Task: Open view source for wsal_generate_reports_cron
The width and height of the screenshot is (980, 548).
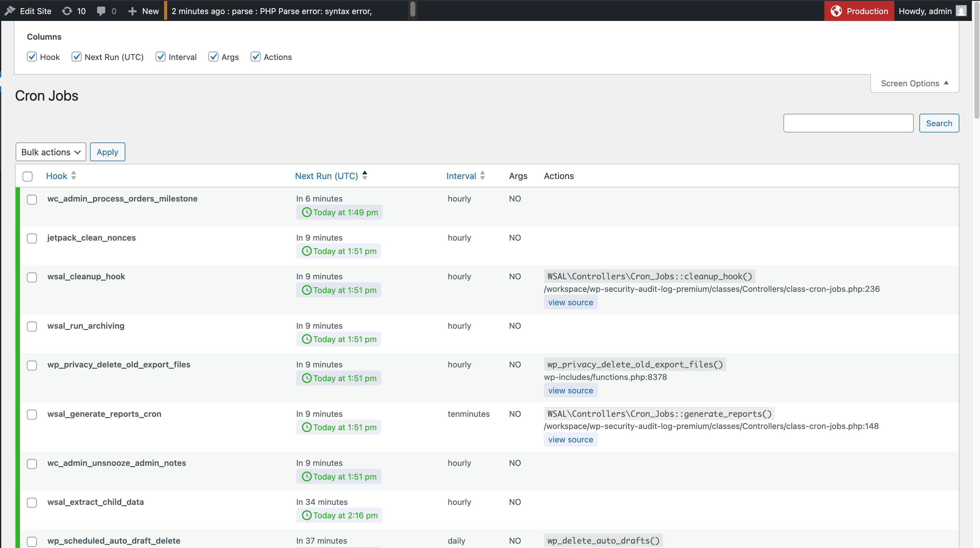Action: point(570,440)
